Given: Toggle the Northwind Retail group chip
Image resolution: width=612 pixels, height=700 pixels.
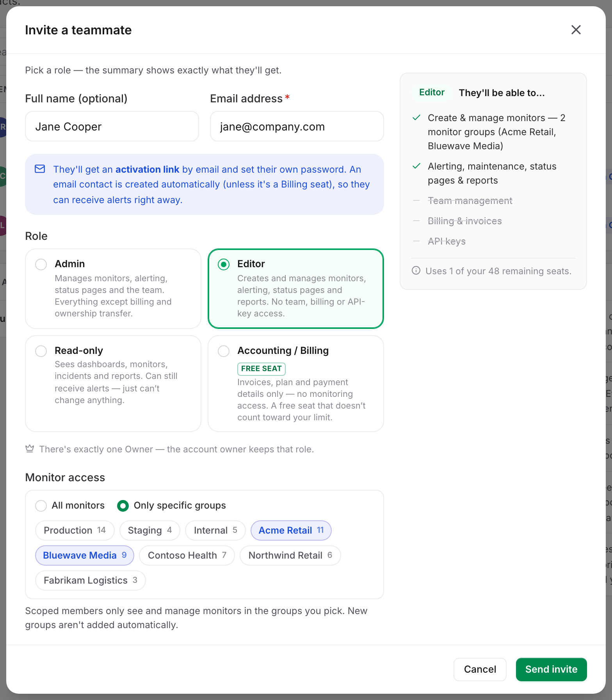Looking at the screenshot, I should tap(290, 555).
